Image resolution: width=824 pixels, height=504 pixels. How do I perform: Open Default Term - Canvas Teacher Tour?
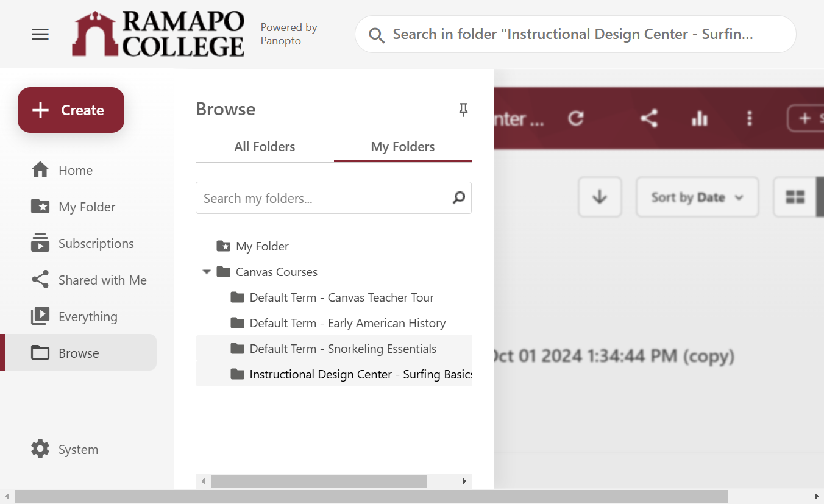click(333, 297)
